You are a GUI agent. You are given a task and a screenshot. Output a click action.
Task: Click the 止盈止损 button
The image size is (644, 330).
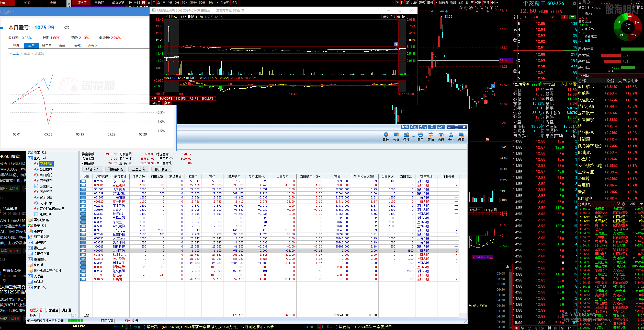[x=139, y=169]
